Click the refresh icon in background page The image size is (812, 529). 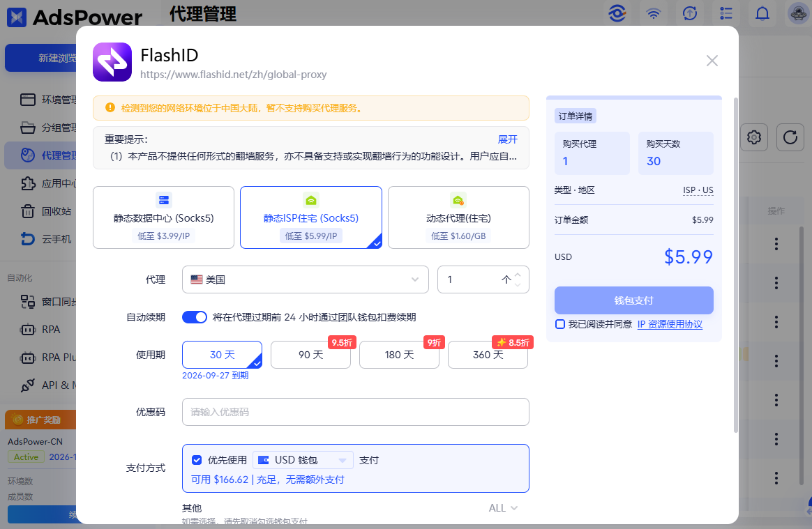point(790,137)
